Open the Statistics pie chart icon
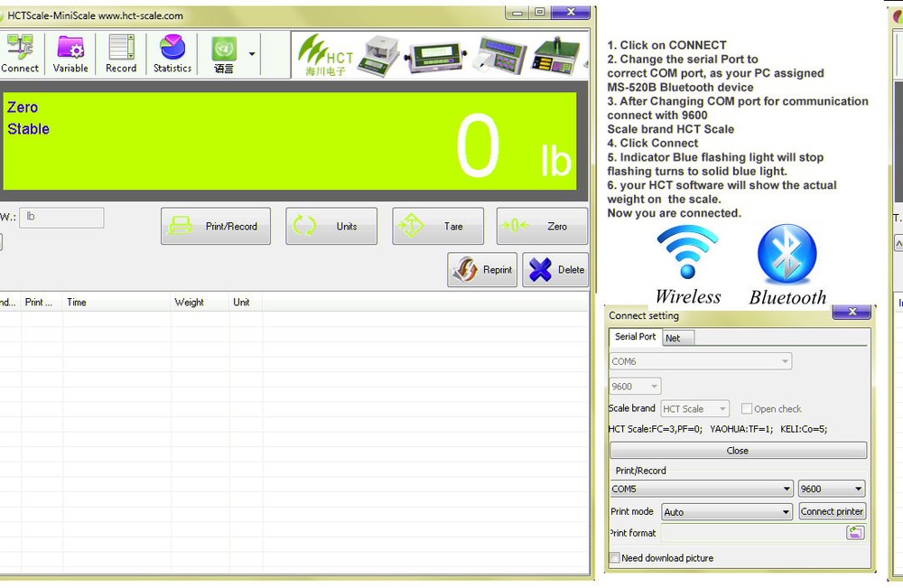The height and width of the screenshot is (588, 903). click(x=172, y=54)
